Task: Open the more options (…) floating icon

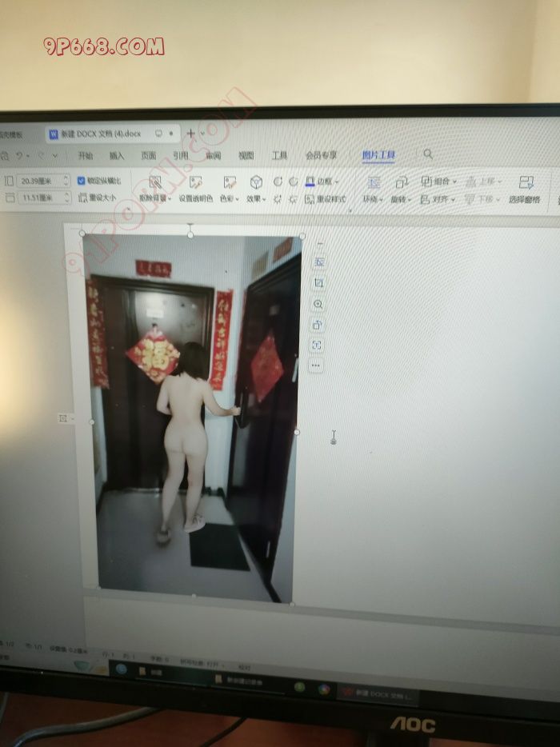Action: pyautogui.click(x=317, y=366)
